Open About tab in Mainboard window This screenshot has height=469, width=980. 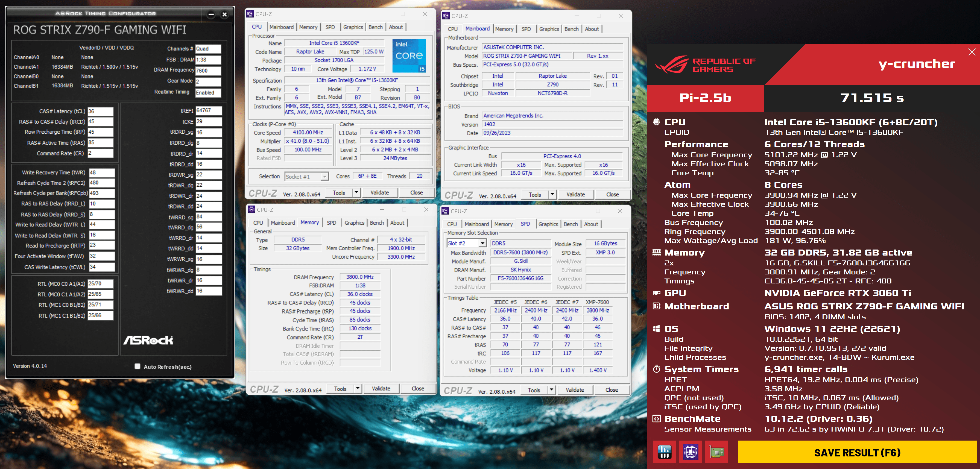click(x=592, y=29)
